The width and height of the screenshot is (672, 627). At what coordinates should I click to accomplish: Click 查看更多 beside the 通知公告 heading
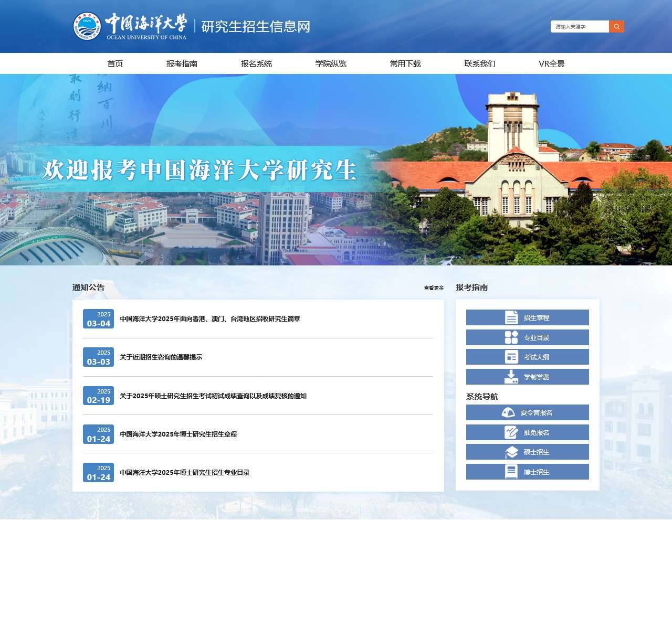tap(434, 288)
